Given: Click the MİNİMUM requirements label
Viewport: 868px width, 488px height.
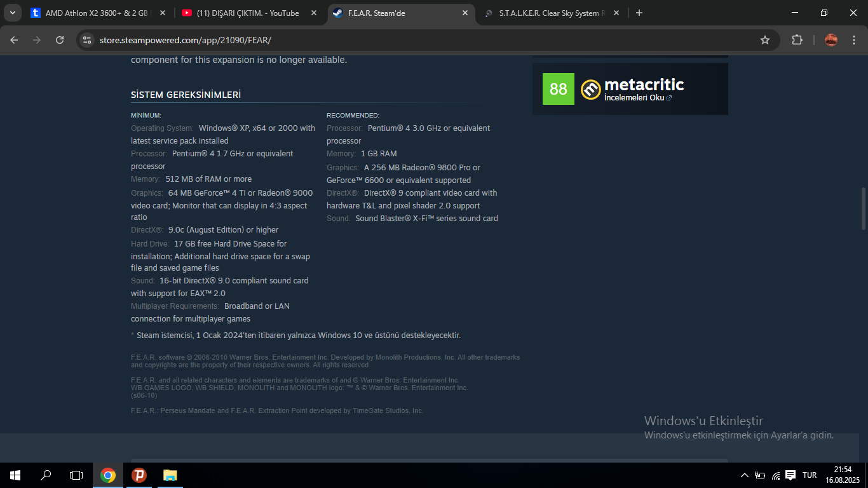Looking at the screenshot, I should click(x=146, y=116).
